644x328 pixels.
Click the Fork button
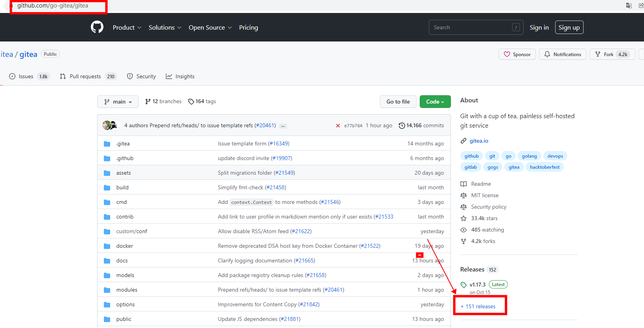pos(612,54)
